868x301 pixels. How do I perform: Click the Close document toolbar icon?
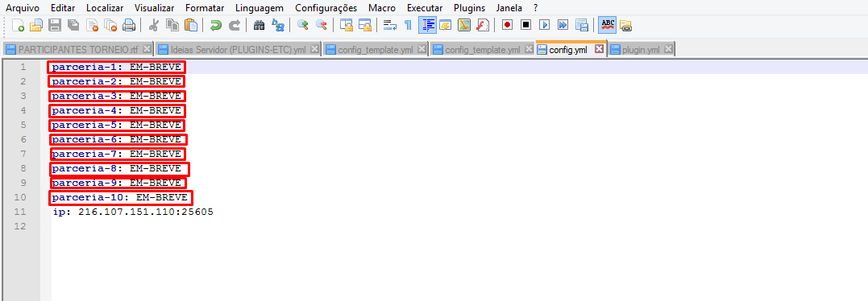point(92,25)
